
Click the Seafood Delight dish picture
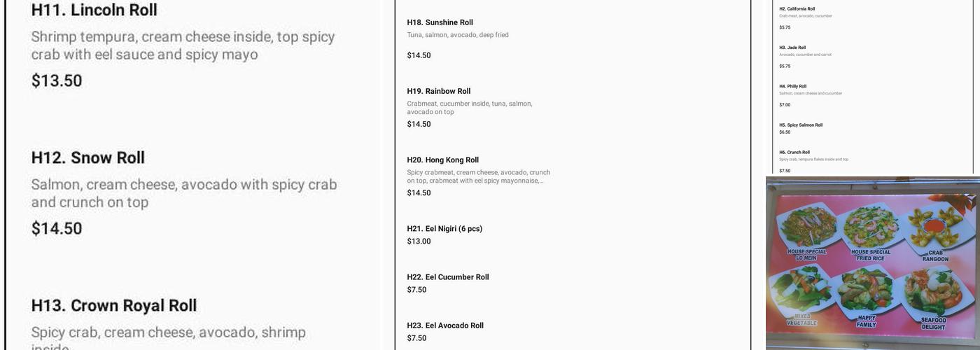(x=932, y=294)
